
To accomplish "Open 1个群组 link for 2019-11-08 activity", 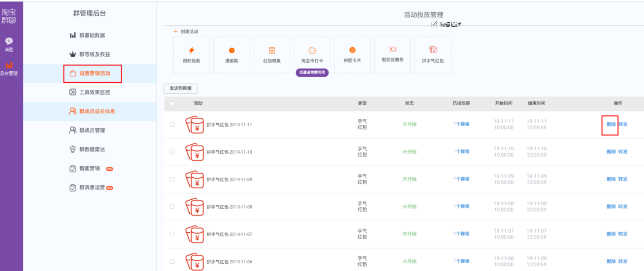I will click(x=461, y=206).
